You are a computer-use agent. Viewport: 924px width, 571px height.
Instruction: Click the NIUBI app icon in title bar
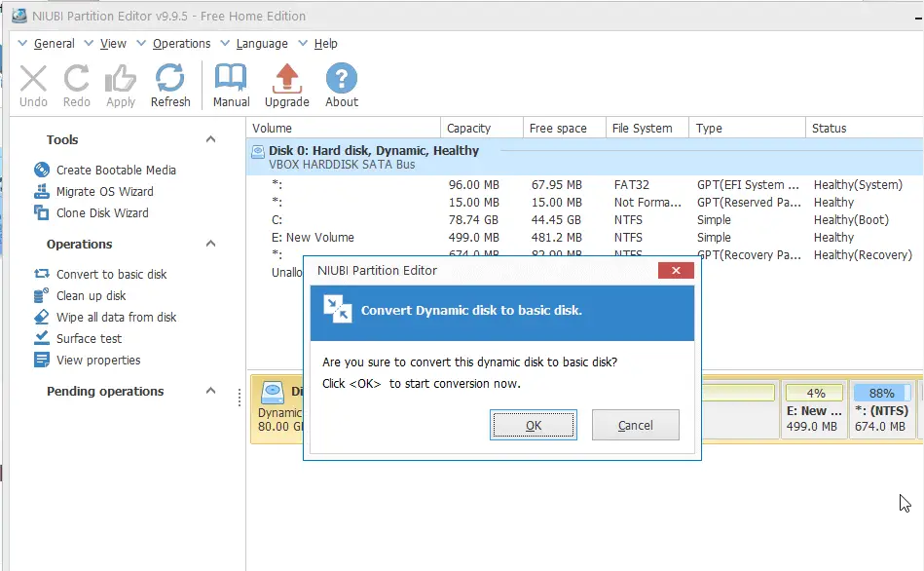click(x=18, y=16)
